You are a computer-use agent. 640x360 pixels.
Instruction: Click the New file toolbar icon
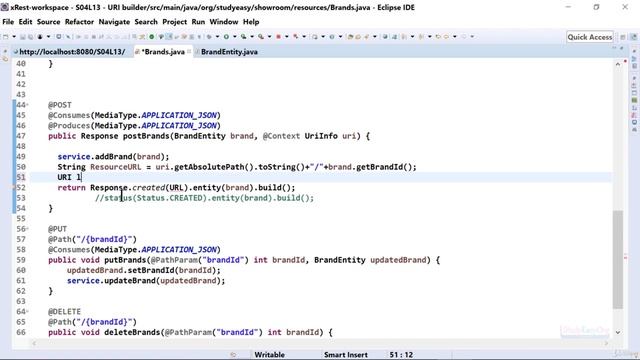tap(5, 37)
